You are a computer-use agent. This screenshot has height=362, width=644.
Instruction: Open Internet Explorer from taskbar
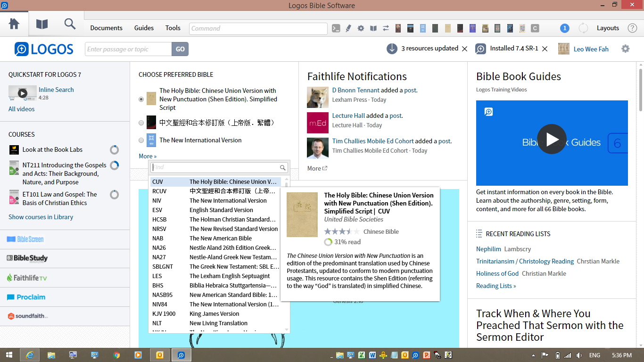(x=30, y=355)
